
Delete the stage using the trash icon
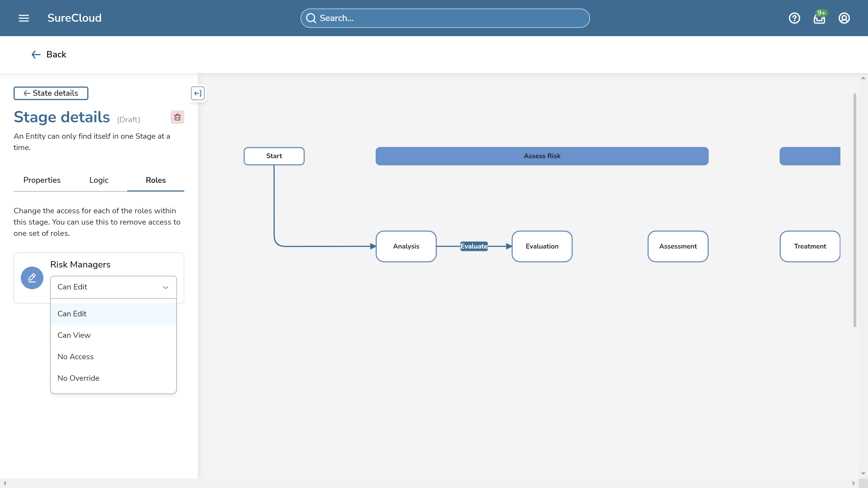coord(178,117)
